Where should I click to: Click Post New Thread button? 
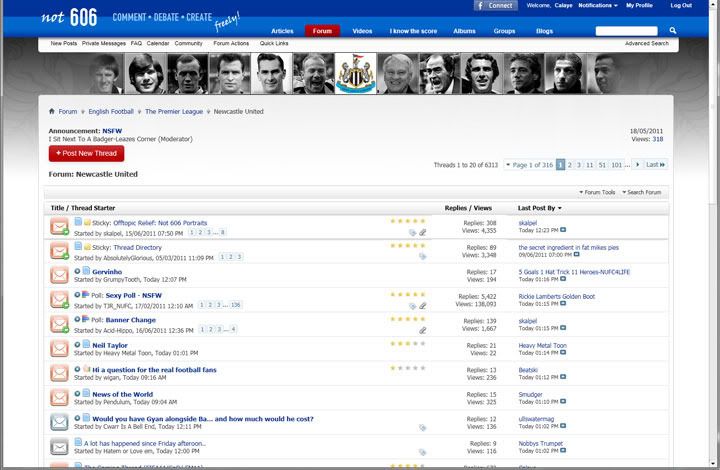pos(86,153)
